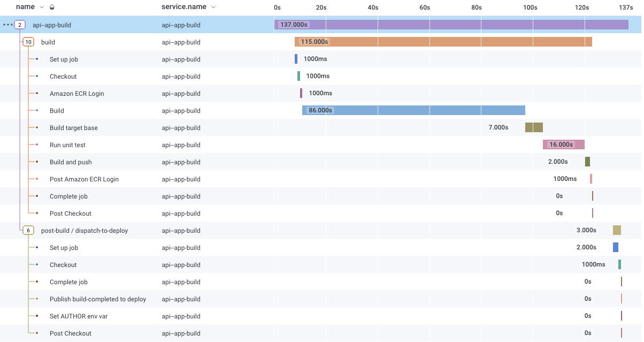Click the 3.000s dispatch-to-deploy duration bar
This screenshot has width=644, height=342.
(617, 231)
